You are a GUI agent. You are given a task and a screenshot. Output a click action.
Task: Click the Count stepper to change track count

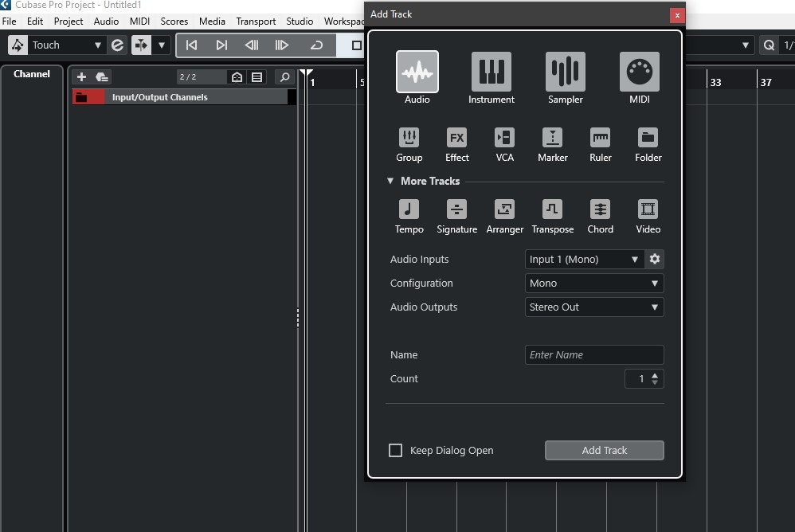655,378
